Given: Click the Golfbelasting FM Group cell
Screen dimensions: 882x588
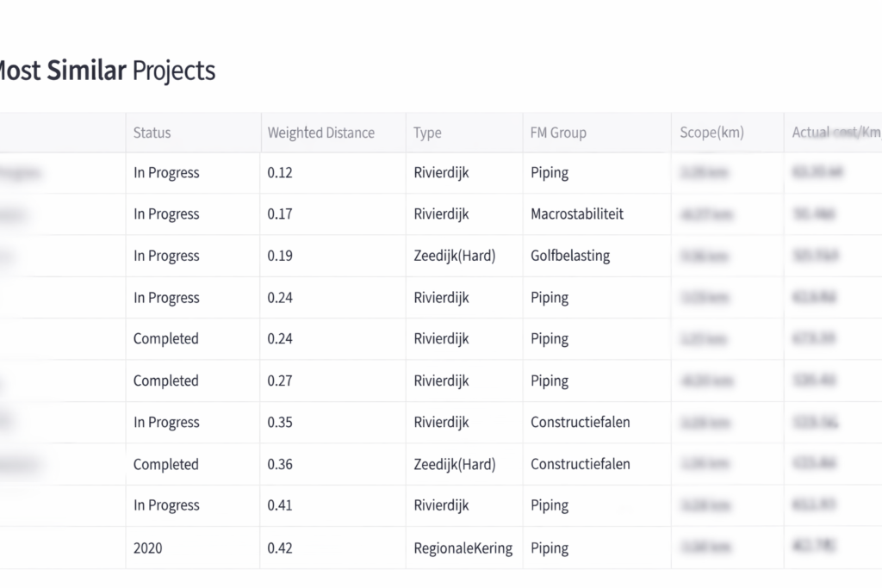Looking at the screenshot, I should [570, 256].
